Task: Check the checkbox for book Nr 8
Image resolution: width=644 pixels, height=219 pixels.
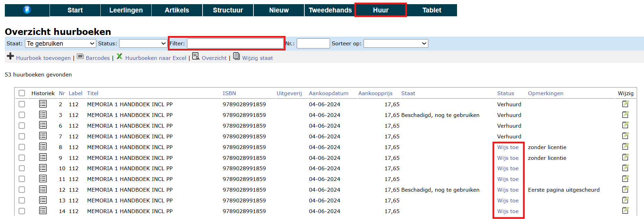Action: pyautogui.click(x=22, y=147)
